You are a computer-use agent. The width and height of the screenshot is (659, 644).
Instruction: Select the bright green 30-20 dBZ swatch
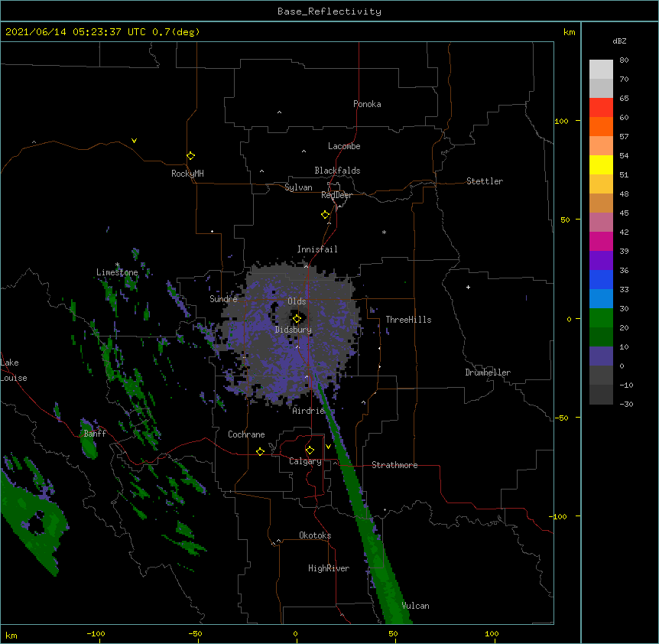pyautogui.click(x=601, y=318)
